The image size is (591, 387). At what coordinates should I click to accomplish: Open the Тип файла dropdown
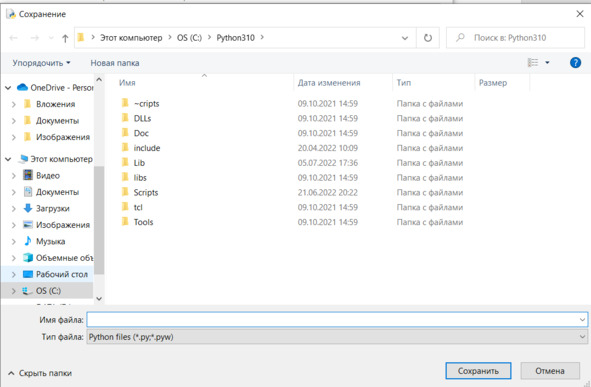[x=337, y=337]
